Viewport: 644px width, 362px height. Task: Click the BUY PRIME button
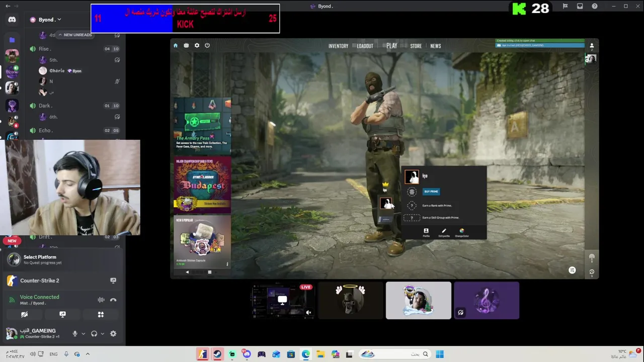431,192
